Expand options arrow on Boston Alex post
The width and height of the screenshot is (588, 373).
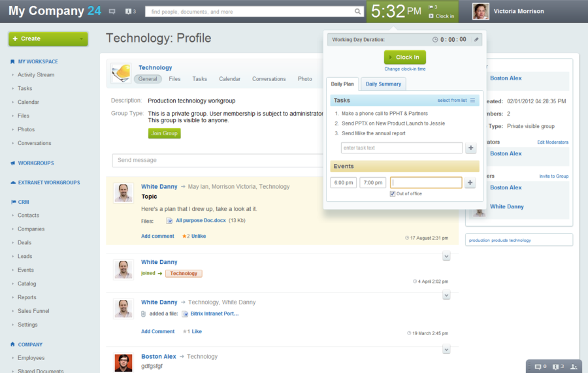pyautogui.click(x=446, y=349)
